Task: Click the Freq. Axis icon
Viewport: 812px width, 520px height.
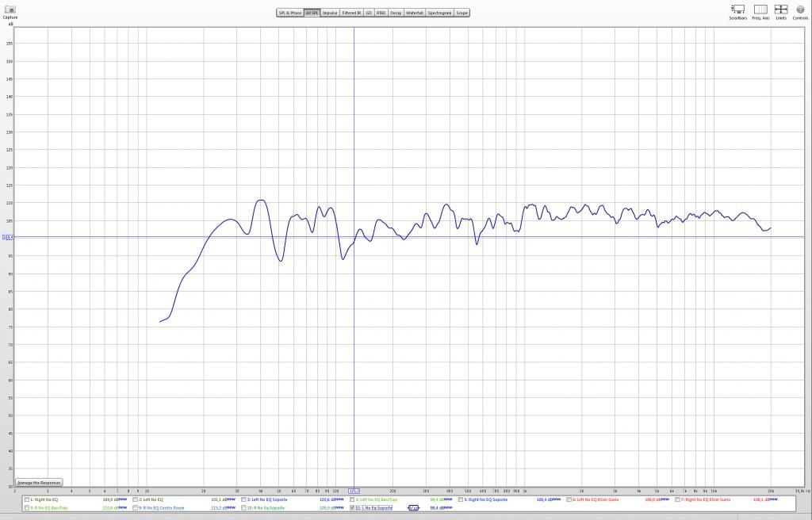Action: tap(760, 10)
